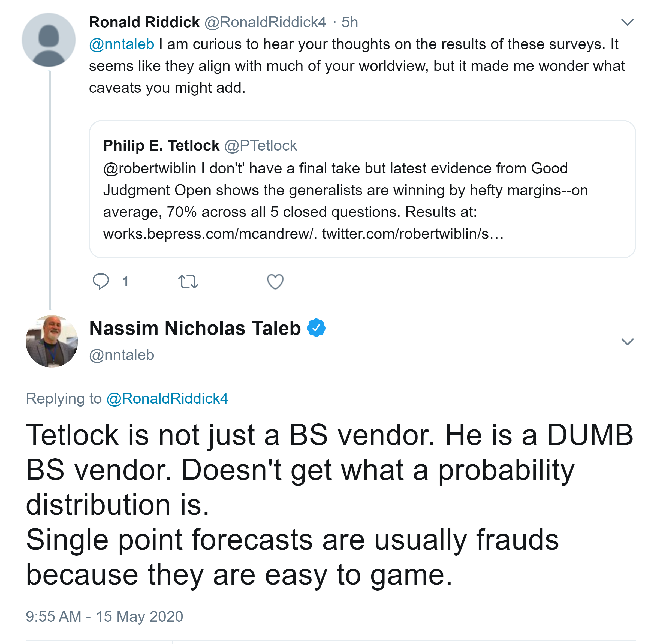Open the 5h timestamp of Riddick's tweet
This screenshot has width=660, height=644.
click(349, 22)
